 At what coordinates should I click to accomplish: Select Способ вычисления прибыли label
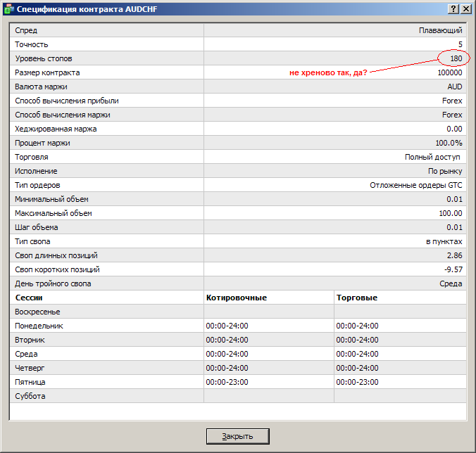click(67, 101)
